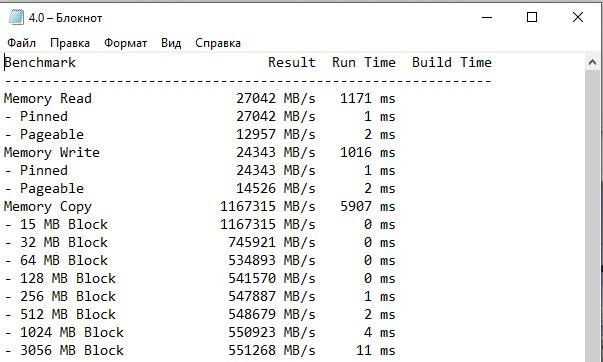
Task: Click the 541570 MB/s value
Action: point(272,279)
